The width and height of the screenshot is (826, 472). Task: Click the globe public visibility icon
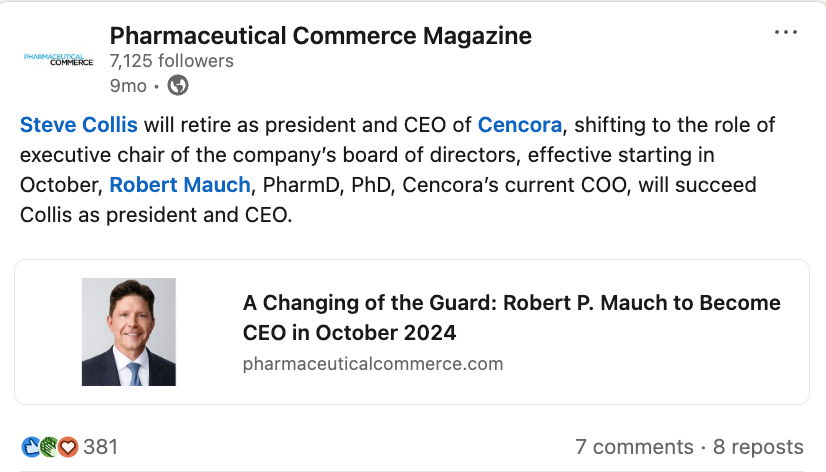click(x=178, y=86)
